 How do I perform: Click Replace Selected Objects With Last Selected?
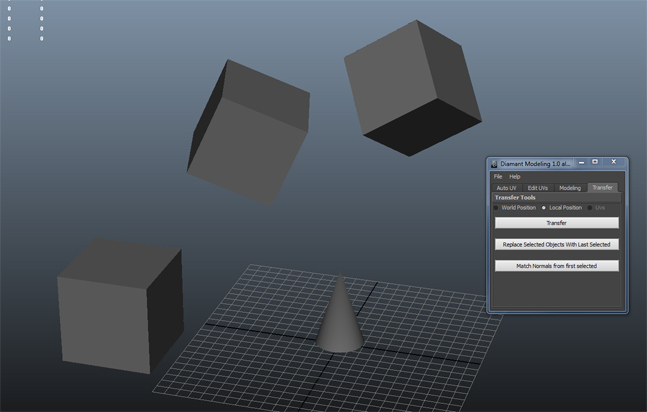[557, 244]
